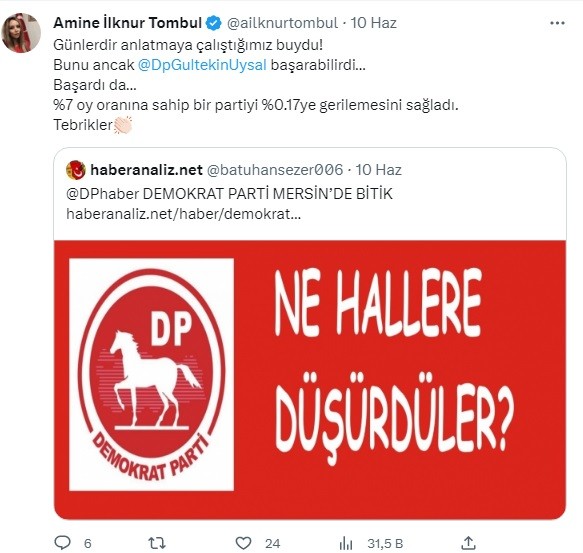
Task: View tweet analytics bar chart icon
Action: [346, 543]
